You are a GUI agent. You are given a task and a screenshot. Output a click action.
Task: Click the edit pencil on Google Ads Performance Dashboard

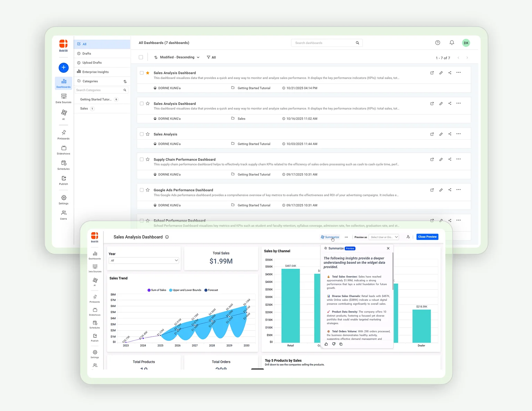click(x=441, y=190)
